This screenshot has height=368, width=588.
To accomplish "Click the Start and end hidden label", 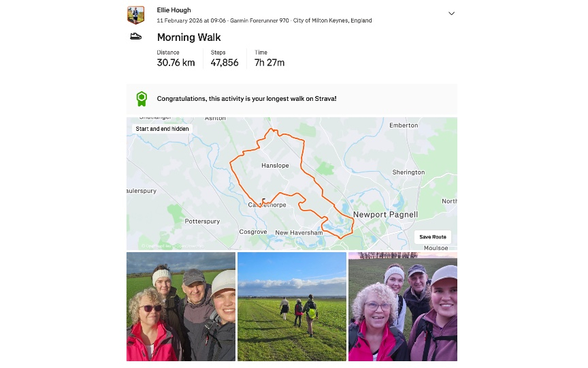I will pos(162,129).
